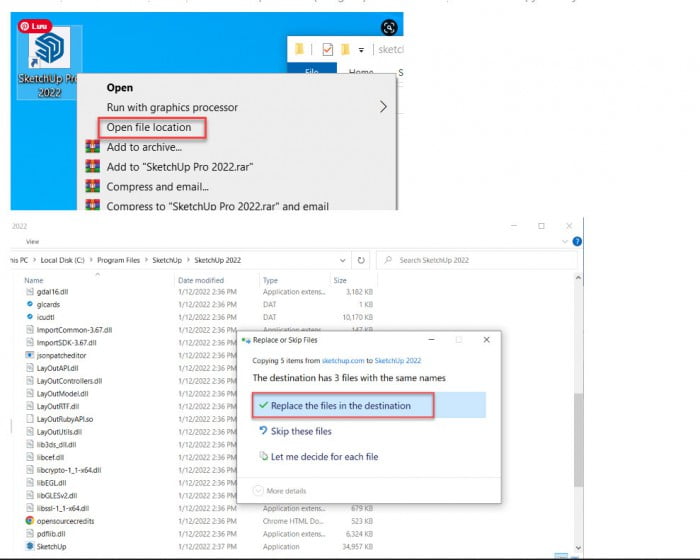
Task: Select Open file location from context menu
Action: coord(149,127)
